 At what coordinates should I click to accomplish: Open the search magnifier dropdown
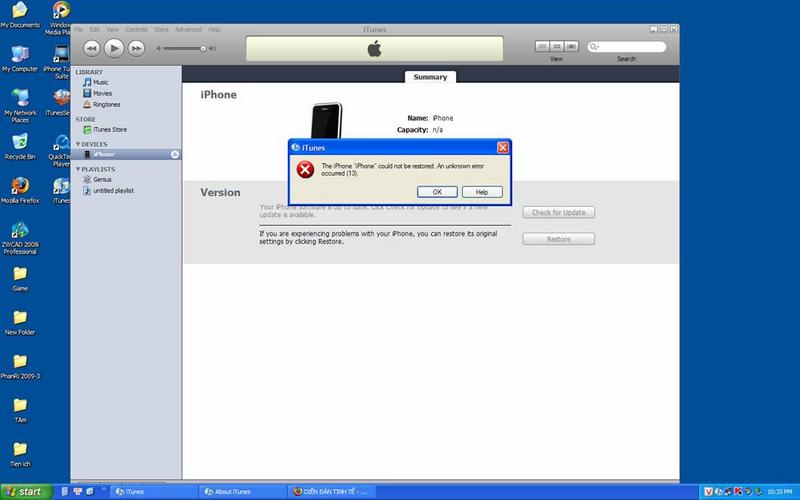[595, 47]
